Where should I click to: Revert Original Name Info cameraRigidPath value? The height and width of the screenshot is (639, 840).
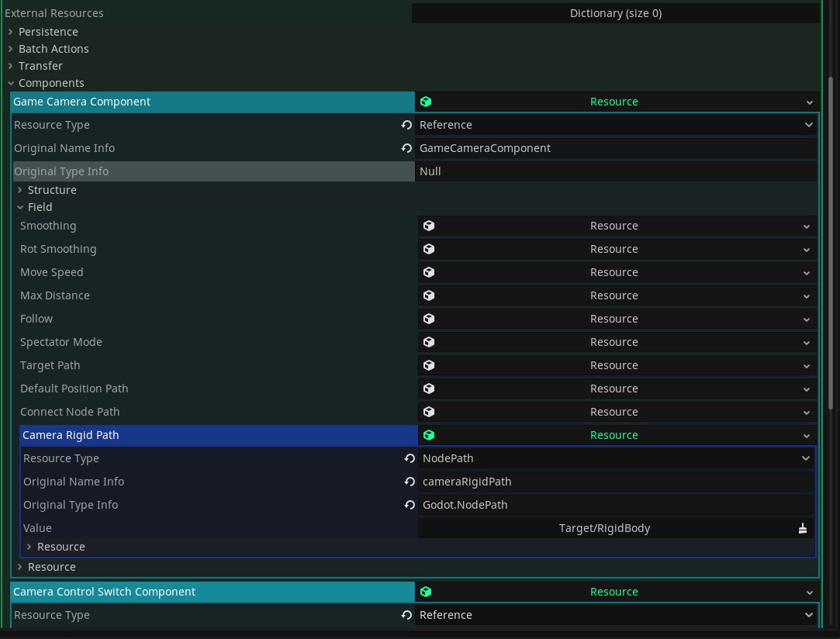pos(410,482)
